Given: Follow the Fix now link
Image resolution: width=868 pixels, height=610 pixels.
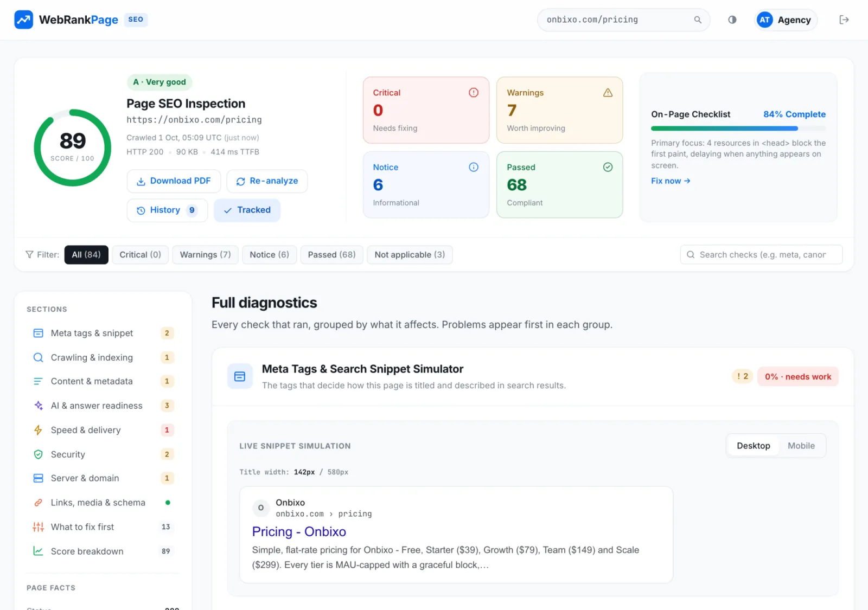Looking at the screenshot, I should (x=671, y=181).
